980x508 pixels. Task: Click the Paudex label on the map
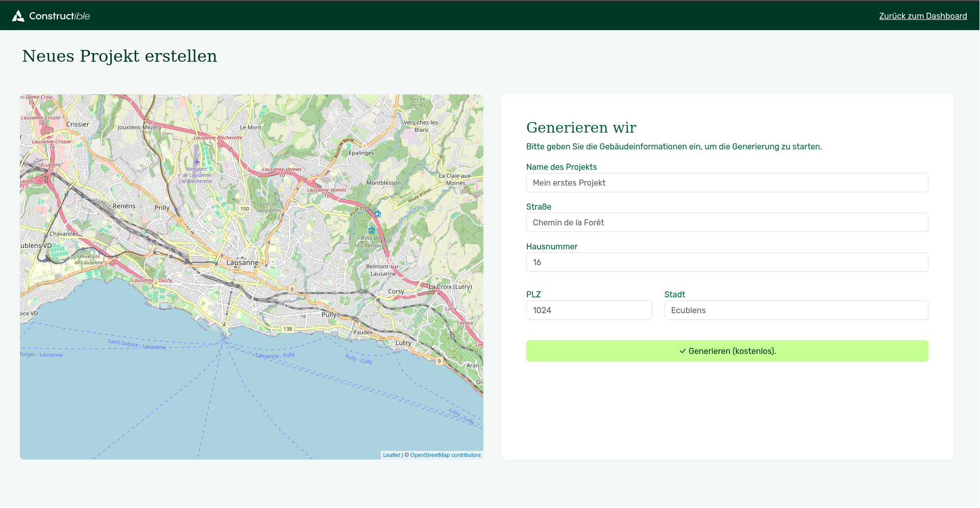pos(363,332)
